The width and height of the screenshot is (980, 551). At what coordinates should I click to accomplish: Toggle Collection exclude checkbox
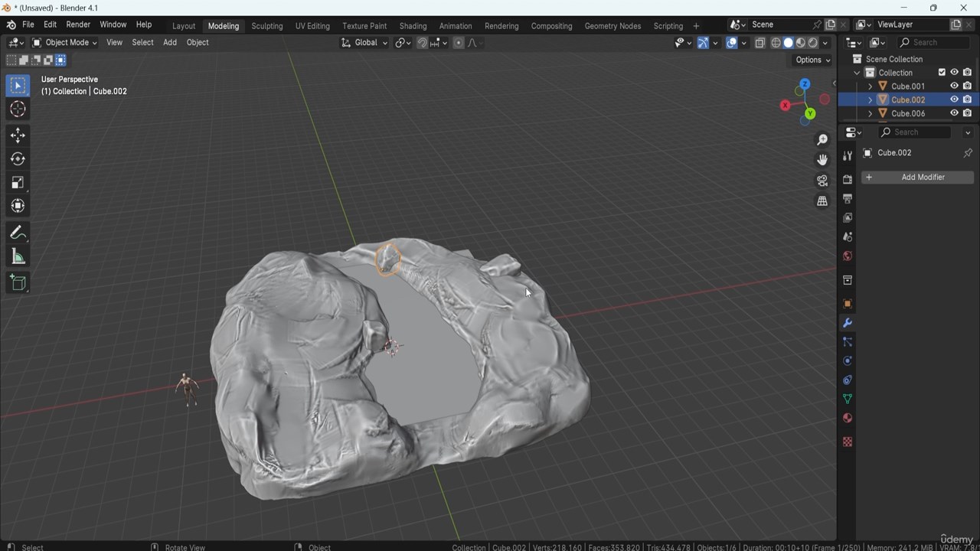(942, 73)
